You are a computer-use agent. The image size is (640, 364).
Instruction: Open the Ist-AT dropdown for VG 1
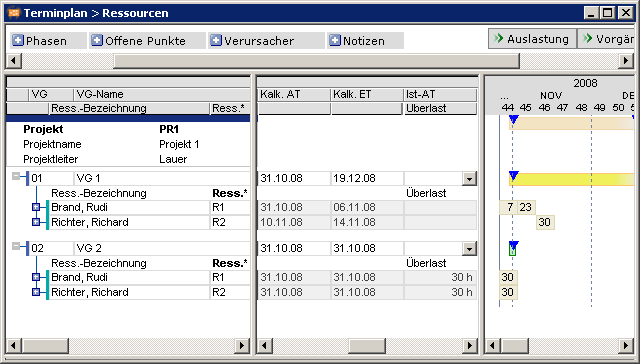click(x=469, y=179)
